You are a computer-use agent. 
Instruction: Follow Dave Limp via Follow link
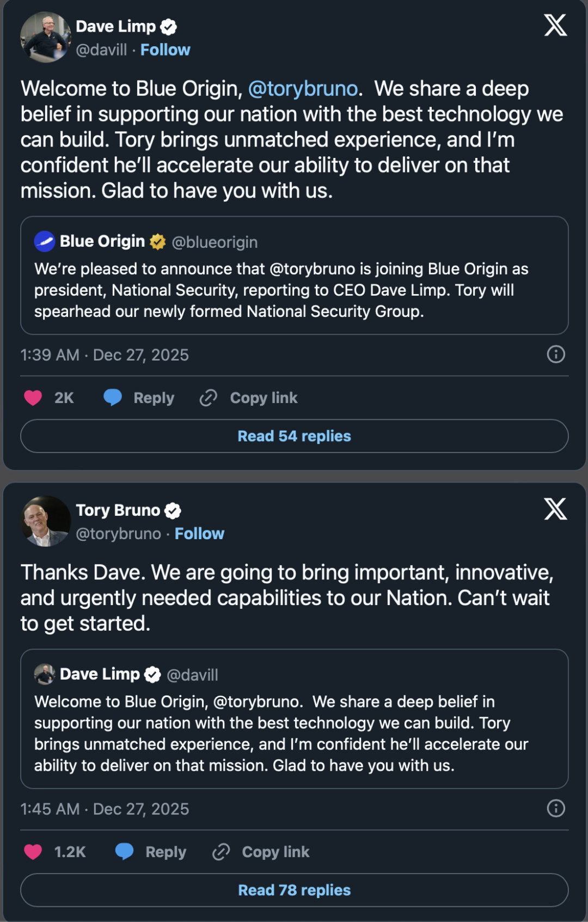point(165,50)
